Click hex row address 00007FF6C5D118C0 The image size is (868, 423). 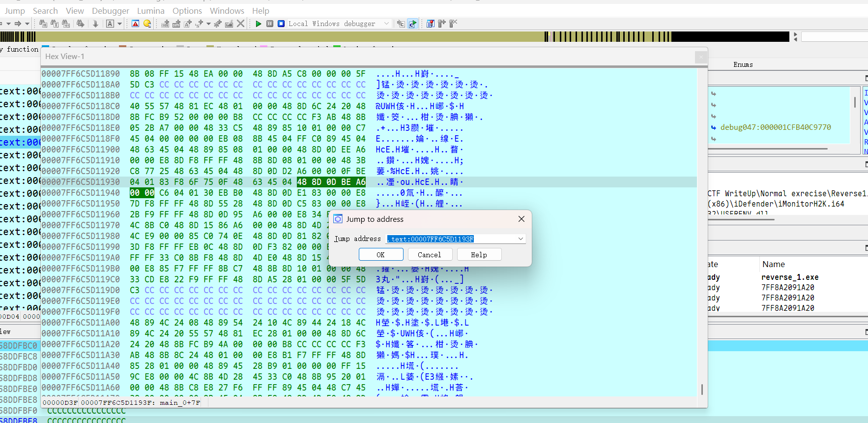click(81, 106)
